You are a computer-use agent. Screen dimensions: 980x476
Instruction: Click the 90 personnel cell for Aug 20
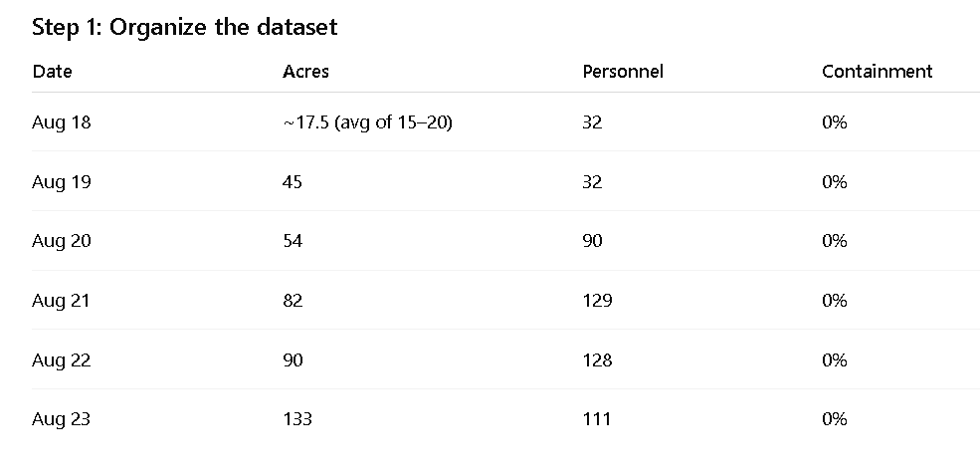[593, 241]
